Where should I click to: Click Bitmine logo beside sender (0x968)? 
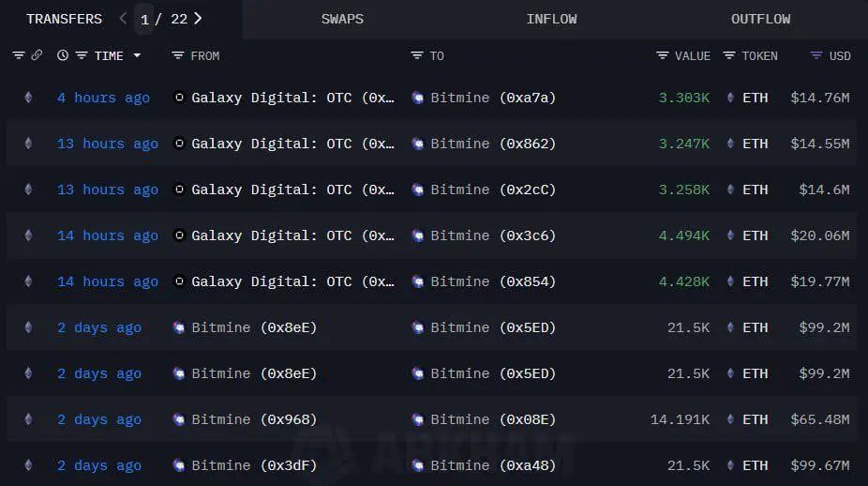(x=179, y=420)
